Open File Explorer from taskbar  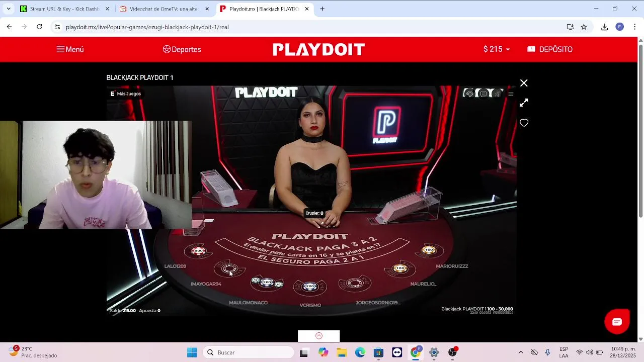pos(342,352)
